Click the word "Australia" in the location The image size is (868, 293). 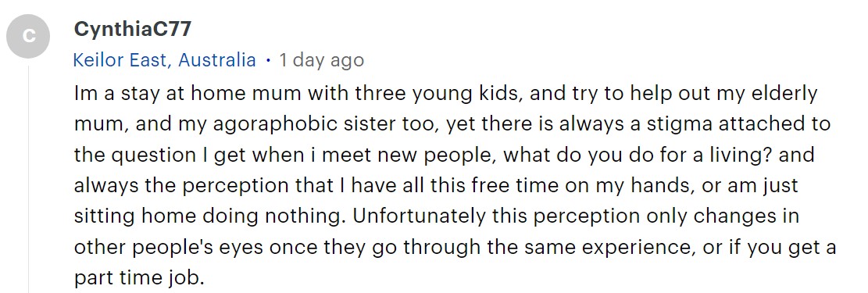click(x=217, y=60)
